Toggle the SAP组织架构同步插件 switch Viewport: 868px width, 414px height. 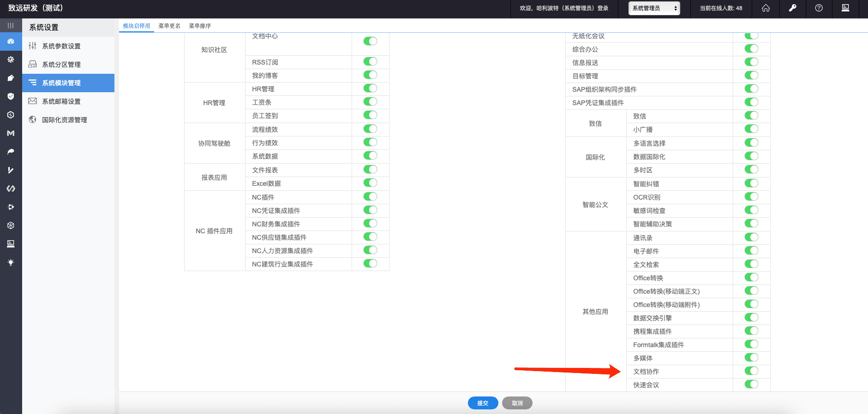point(751,89)
